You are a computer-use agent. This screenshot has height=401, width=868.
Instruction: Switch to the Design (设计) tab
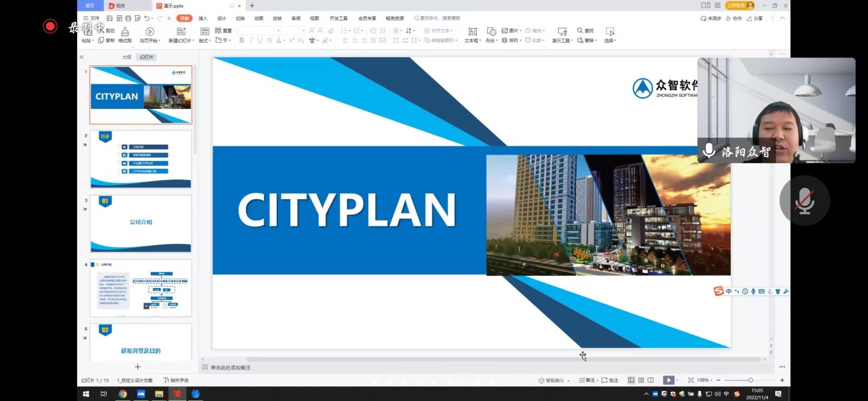coord(221,18)
